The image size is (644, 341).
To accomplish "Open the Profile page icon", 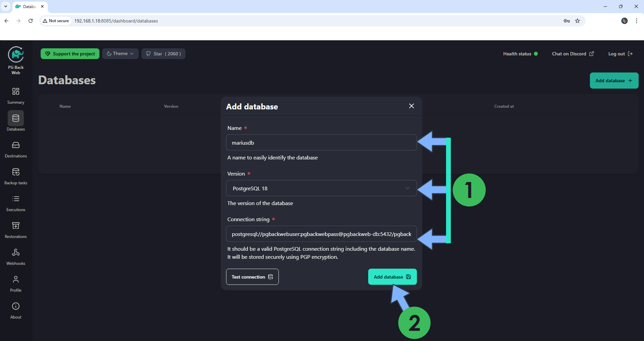I will pyautogui.click(x=16, y=280).
